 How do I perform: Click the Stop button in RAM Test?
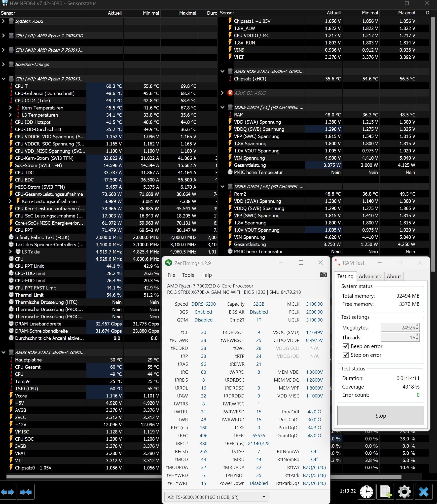pyautogui.click(x=381, y=415)
